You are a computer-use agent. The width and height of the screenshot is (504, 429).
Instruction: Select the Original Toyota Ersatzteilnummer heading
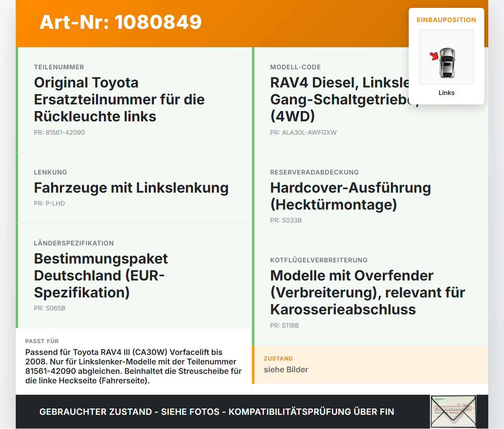point(119,99)
